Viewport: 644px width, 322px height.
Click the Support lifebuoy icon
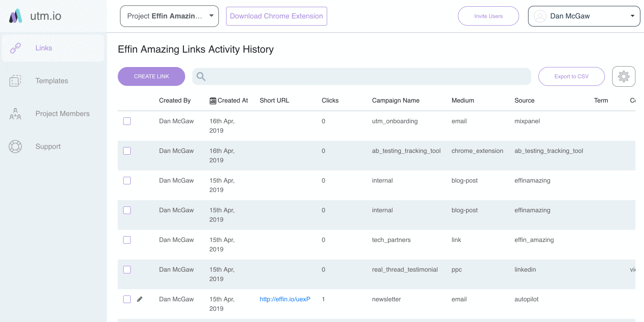pos(15,147)
